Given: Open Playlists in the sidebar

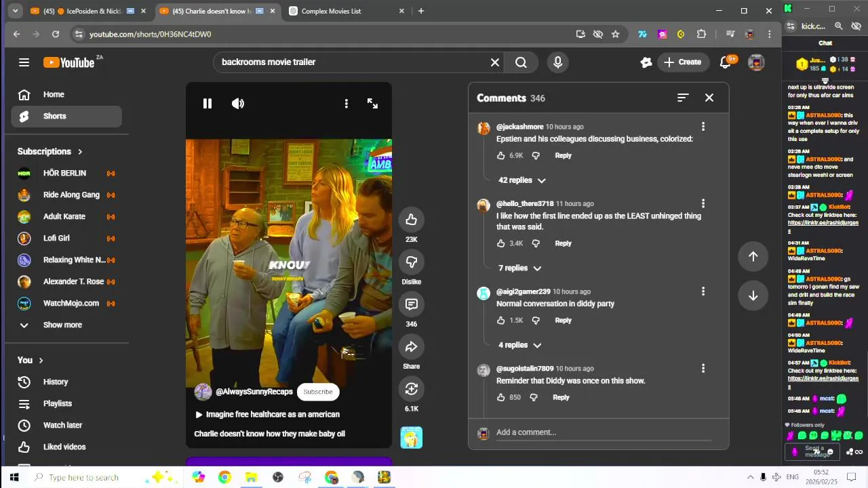Looking at the screenshot, I should point(66,404).
